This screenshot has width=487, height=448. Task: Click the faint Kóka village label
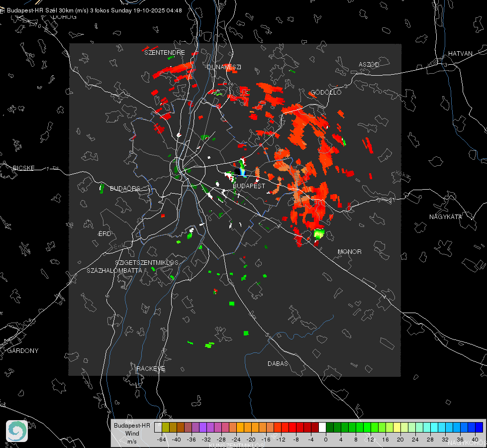pos(402,175)
